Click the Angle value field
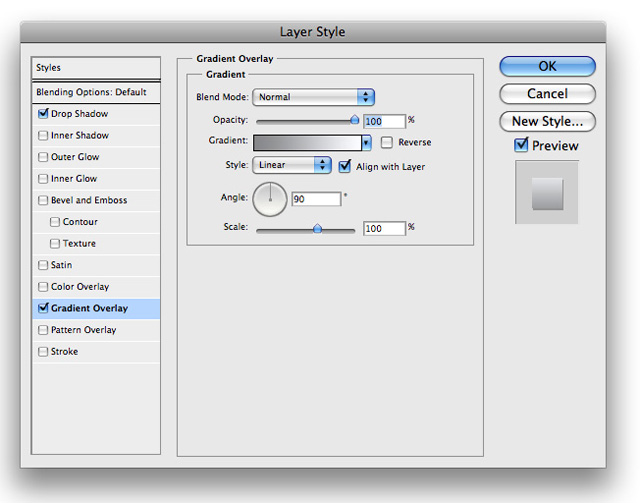Viewport: 640px width, 503px height. click(316, 199)
